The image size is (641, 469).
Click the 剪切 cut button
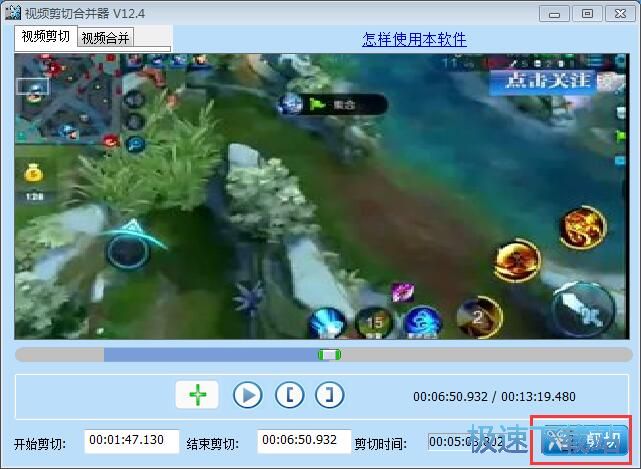pyautogui.click(x=584, y=441)
